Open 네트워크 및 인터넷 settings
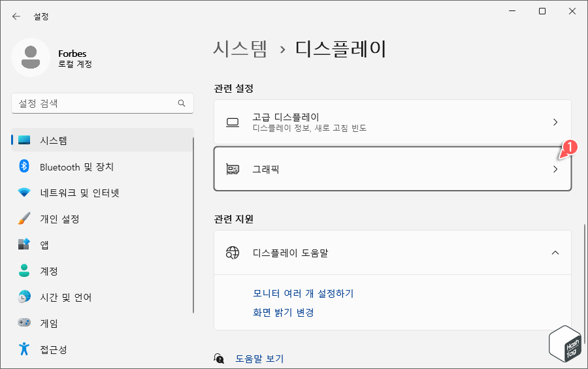 [x=103, y=193]
